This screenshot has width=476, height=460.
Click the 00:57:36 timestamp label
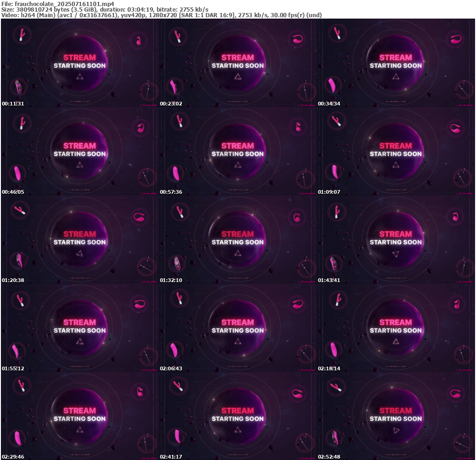click(x=171, y=192)
